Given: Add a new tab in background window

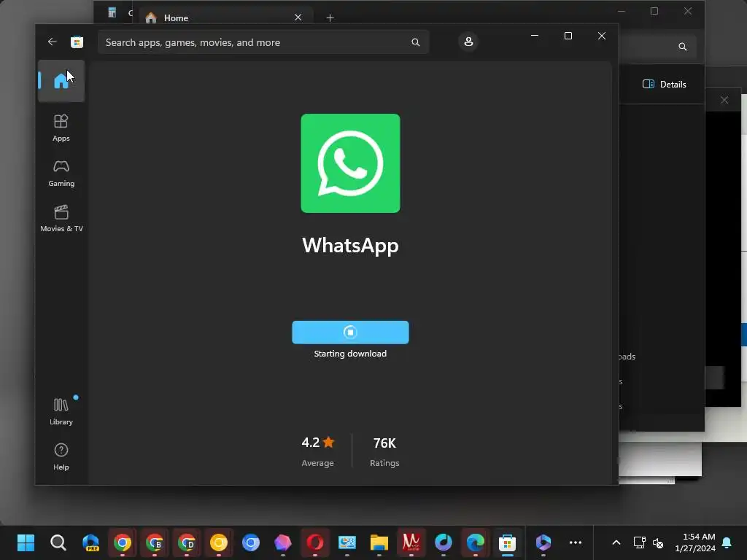Looking at the screenshot, I should point(330,17).
